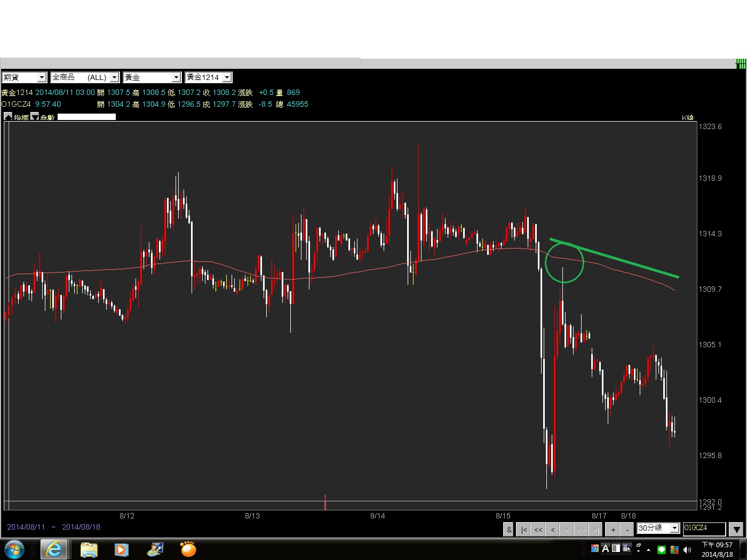Click the K線 label at chart corner

coord(688,117)
